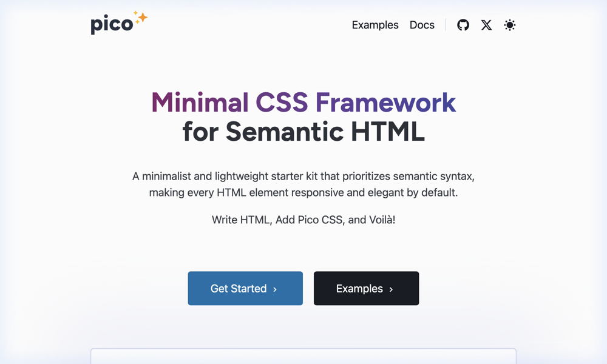Click the sparkle stars on the Pico logo
The width and height of the screenshot is (607, 364).
pyautogui.click(x=139, y=18)
